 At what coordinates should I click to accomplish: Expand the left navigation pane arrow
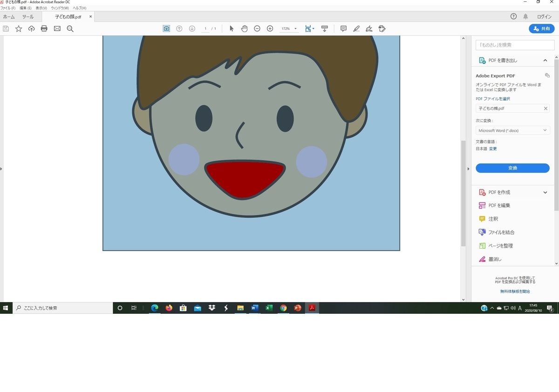pyautogui.click(x=1, y=169)
